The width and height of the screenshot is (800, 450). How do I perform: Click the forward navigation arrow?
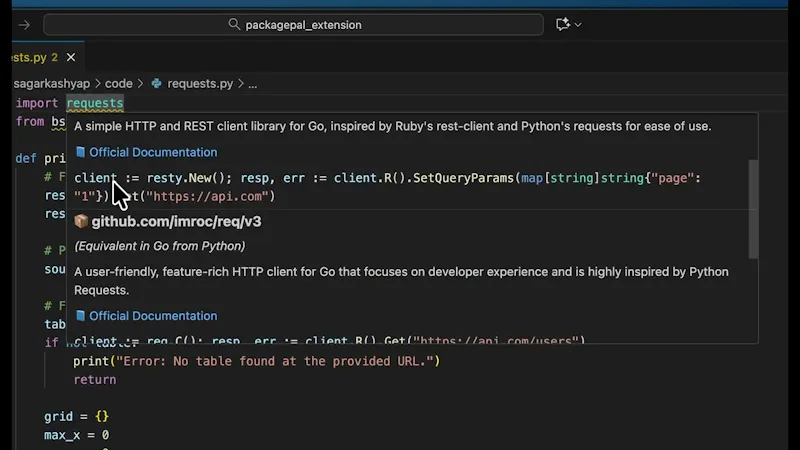24,24
